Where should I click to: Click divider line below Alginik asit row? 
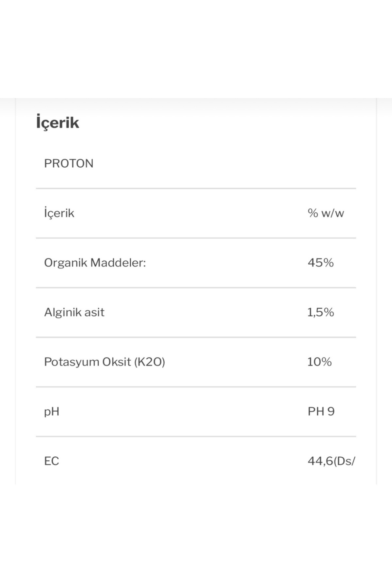click(x=196, y=337)
